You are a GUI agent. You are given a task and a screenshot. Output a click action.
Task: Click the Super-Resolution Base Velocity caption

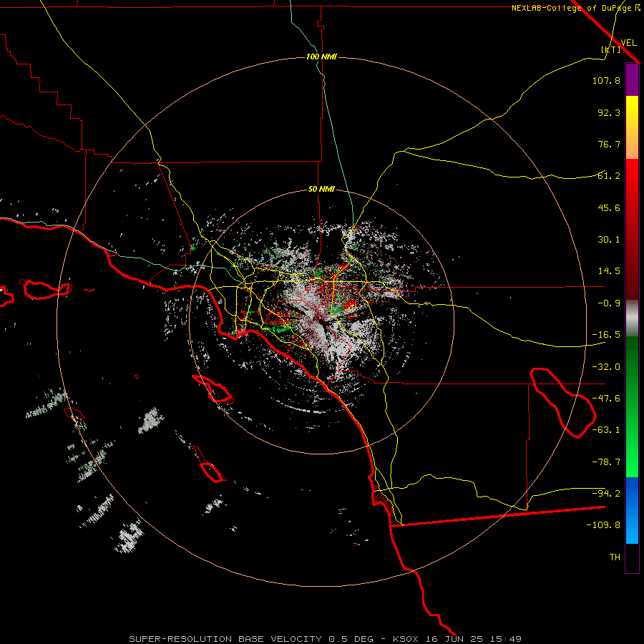[x=326, y=639]
